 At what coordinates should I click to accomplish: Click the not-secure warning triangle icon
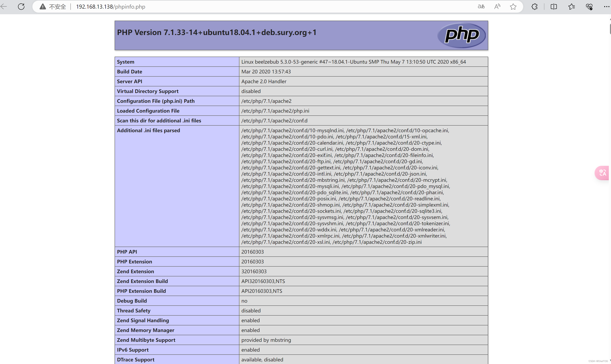[43, 7]
